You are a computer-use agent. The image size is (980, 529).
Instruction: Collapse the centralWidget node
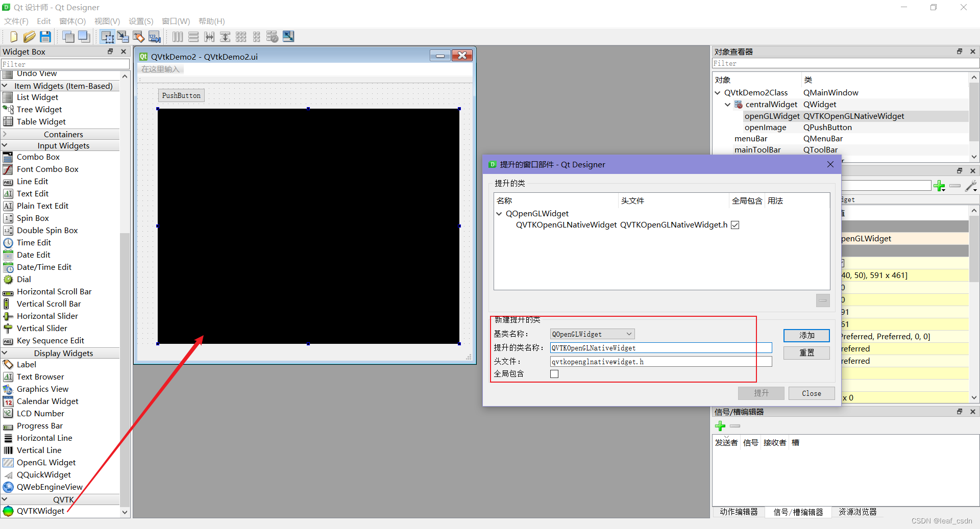coord(728,105)
